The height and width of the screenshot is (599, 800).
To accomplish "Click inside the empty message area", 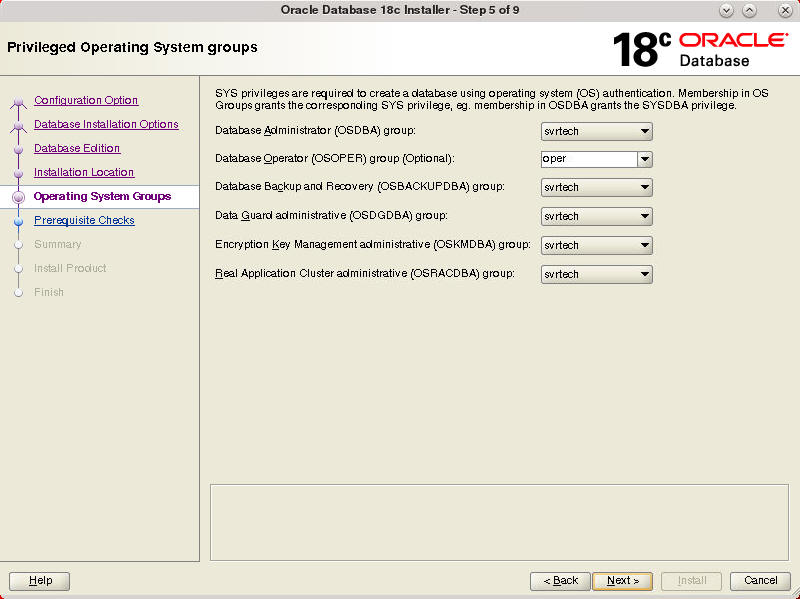I will point(499,522).
